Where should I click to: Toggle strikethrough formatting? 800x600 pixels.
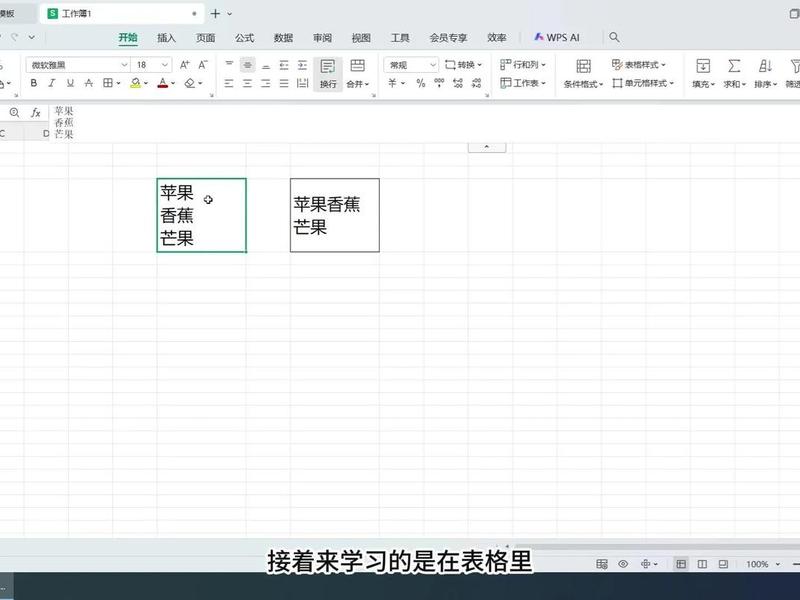pyautogui.click(x=89, y=83)
